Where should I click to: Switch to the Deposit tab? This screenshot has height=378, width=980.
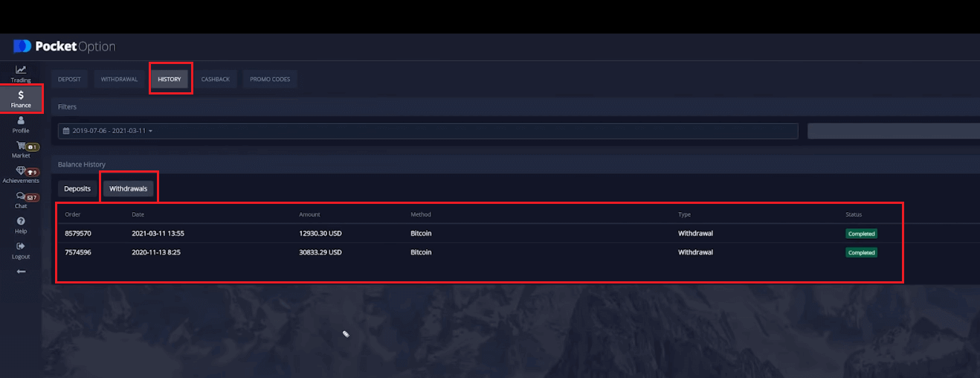click(69, 80)
